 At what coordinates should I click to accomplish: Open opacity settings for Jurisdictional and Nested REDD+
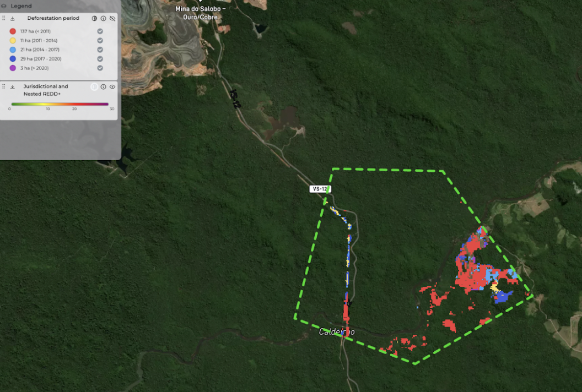[x=94, y=86]
